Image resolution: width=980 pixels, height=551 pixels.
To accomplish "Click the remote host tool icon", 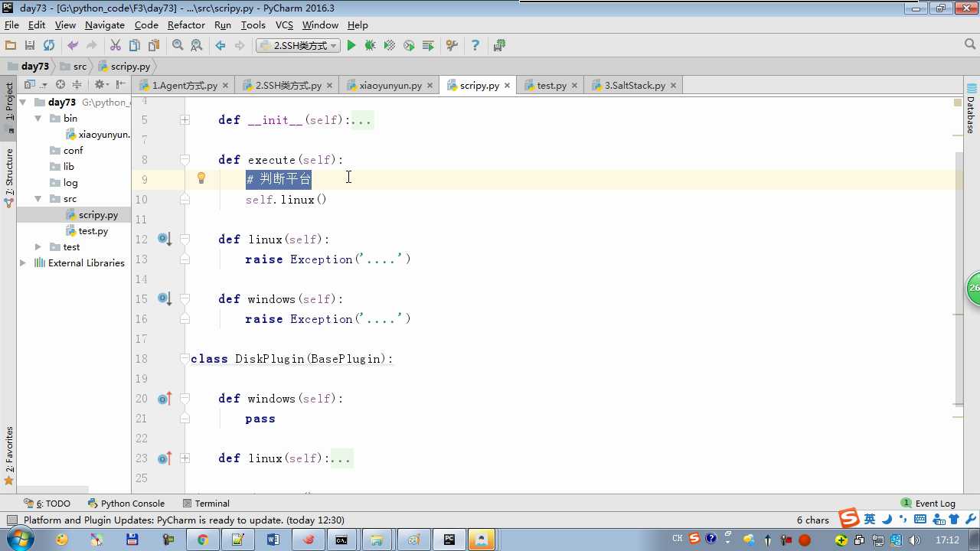I will click(499, 46).
